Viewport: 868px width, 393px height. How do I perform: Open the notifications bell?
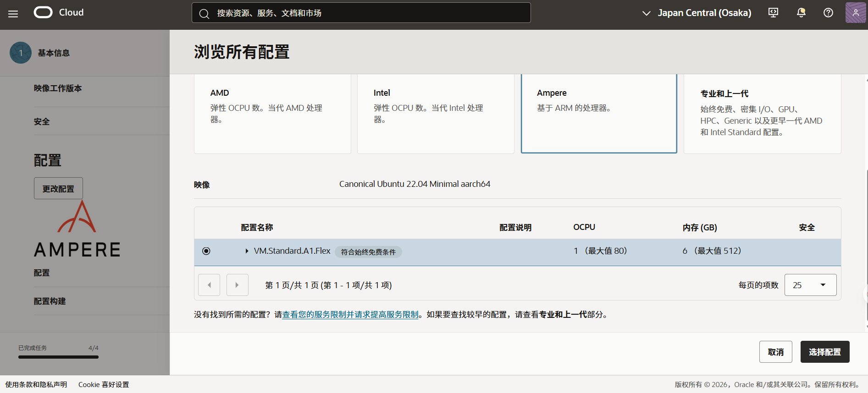tap(801, 13)
